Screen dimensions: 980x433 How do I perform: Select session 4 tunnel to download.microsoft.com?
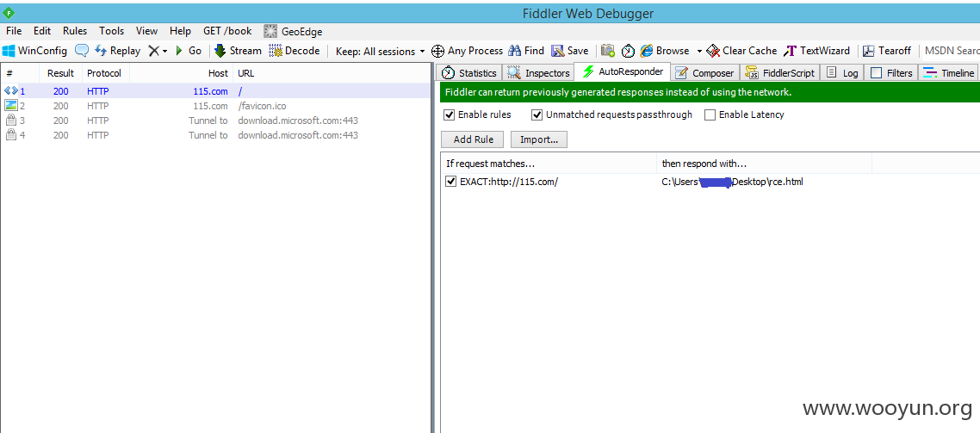click(215, 136)
